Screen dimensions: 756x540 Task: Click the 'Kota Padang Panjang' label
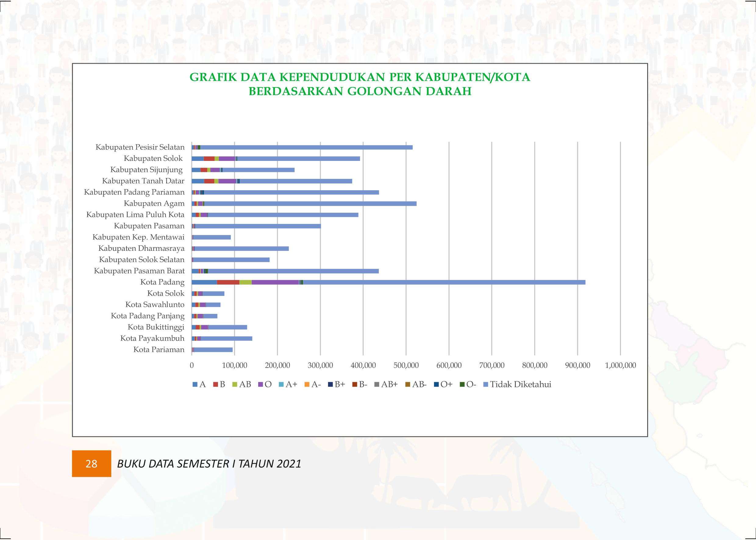coord(148,316)
